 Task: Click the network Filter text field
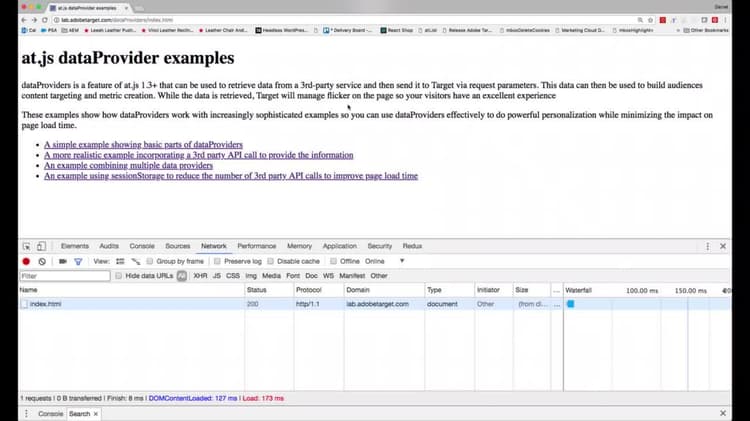pyautogui.click(x=65, y=276)
